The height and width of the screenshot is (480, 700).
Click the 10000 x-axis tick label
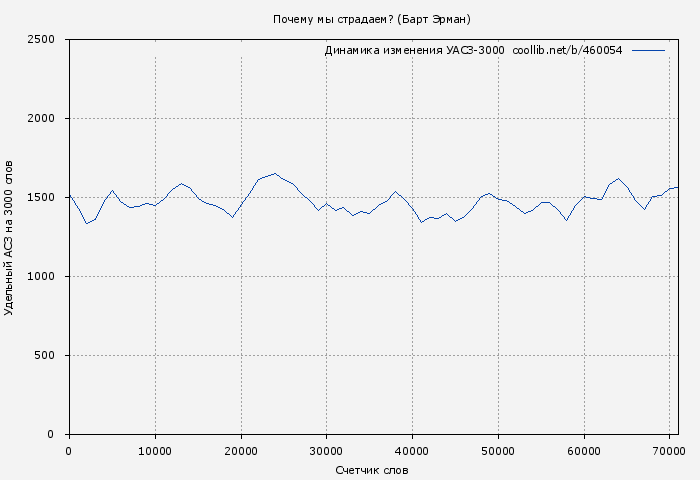click(154, 451)
